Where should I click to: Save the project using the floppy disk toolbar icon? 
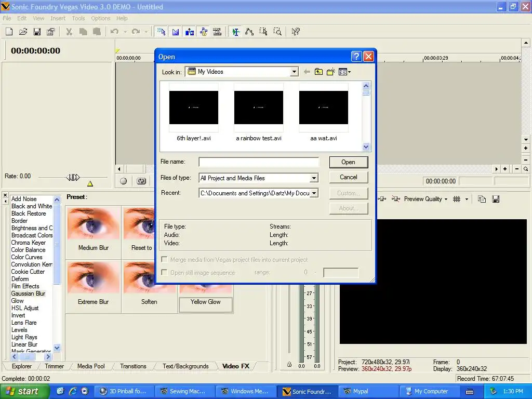coord(37,32)
